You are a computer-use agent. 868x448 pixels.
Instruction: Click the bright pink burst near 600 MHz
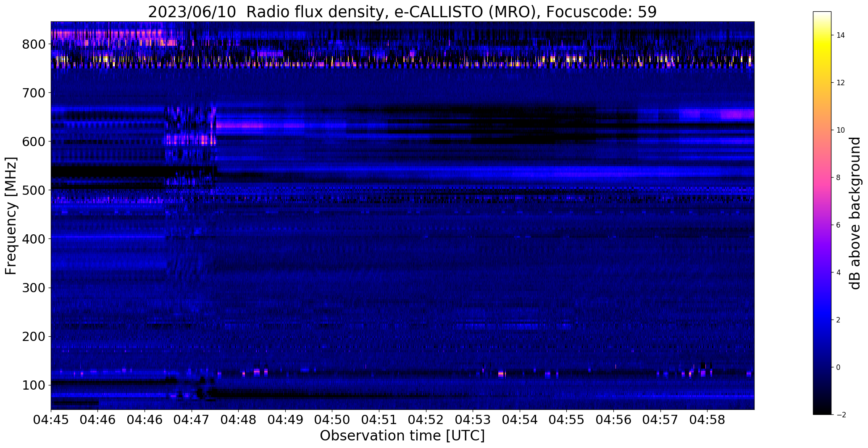[x=190, y=139]
